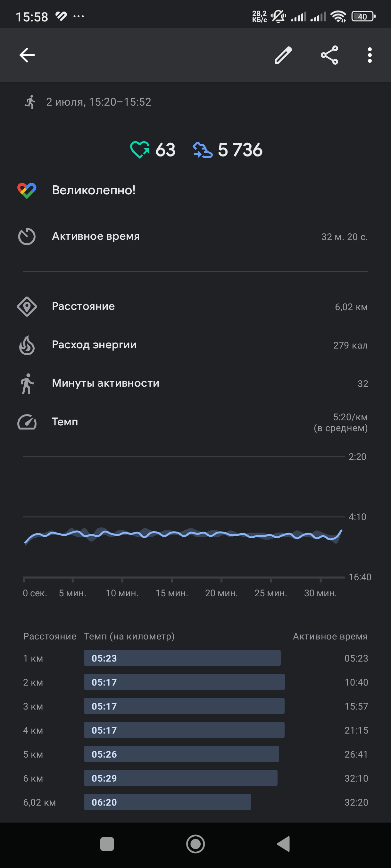
Task: Tap the running date 2 июля label
Action: [98, 102]
